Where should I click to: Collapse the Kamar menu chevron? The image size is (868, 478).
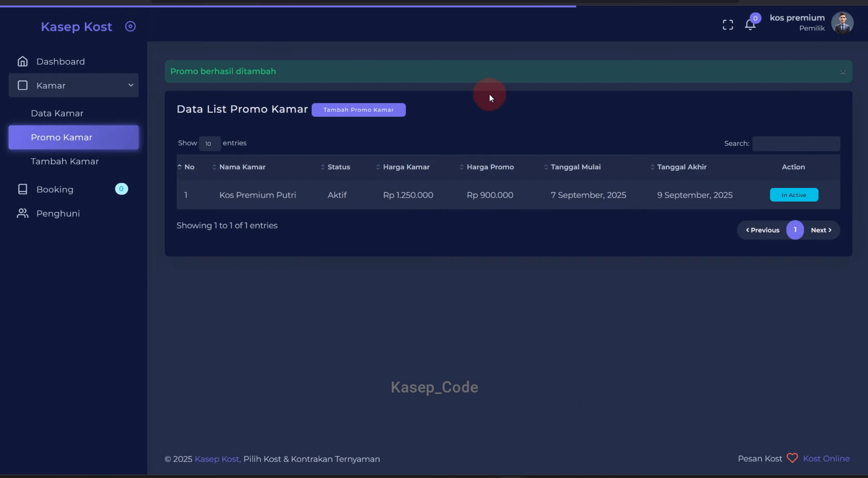point(131,85)
